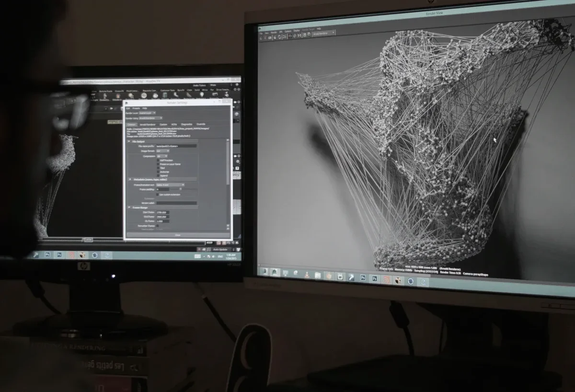Click the File name prefix field
This screenshot has width=575, height=392.
pos(176,146)
